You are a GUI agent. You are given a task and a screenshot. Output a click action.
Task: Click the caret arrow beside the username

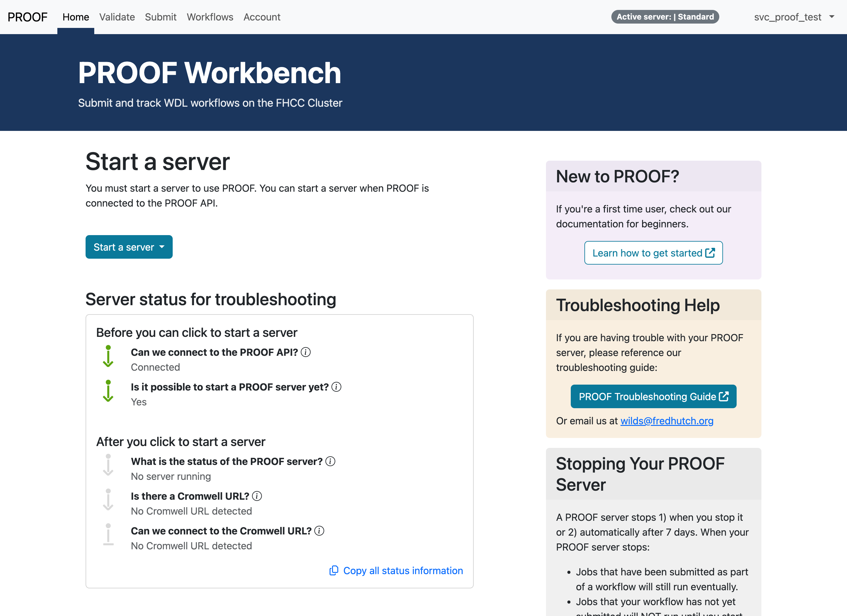click(832, 17)
